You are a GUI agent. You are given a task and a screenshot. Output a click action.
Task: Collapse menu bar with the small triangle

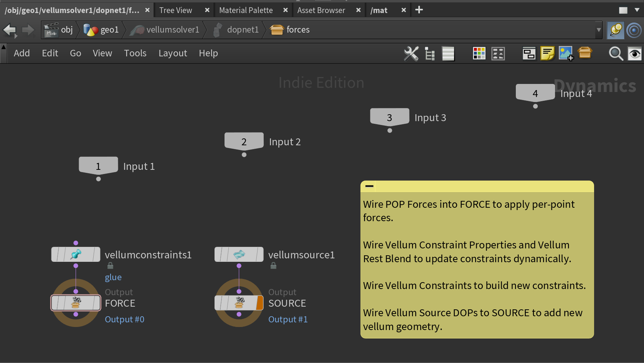(3, 47)
